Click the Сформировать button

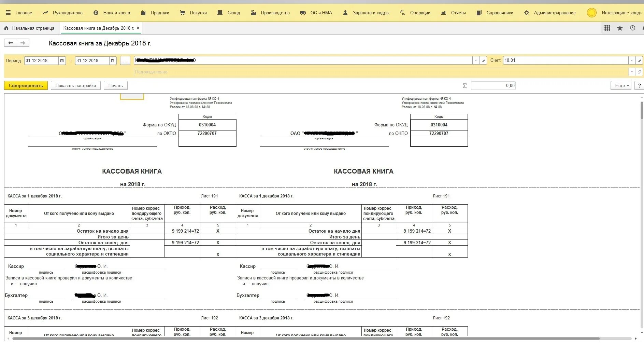click(x=26, y=85)
